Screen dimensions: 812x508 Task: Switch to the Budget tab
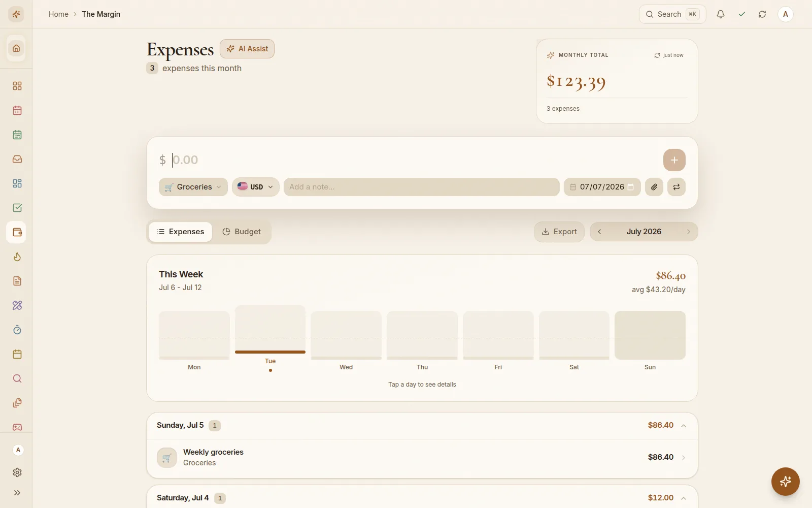click(x=242, y=232)
